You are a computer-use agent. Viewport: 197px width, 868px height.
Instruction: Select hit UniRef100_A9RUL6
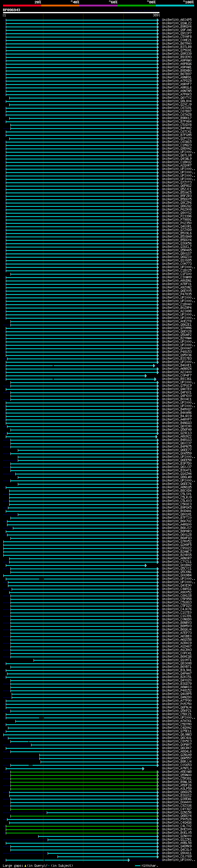(177, 88)
